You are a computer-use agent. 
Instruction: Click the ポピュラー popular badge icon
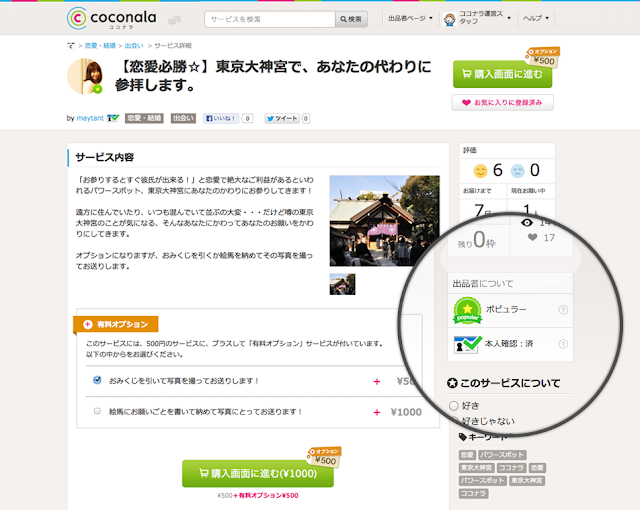(467, 310)
